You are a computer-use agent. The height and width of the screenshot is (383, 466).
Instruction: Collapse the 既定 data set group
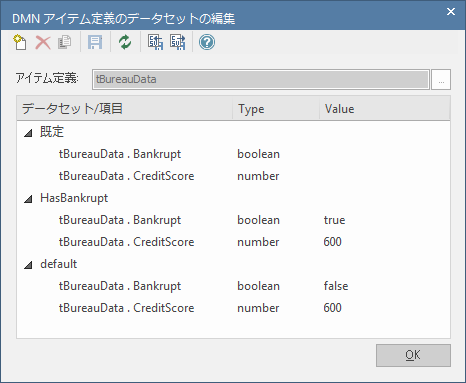(x=28, y=133)
